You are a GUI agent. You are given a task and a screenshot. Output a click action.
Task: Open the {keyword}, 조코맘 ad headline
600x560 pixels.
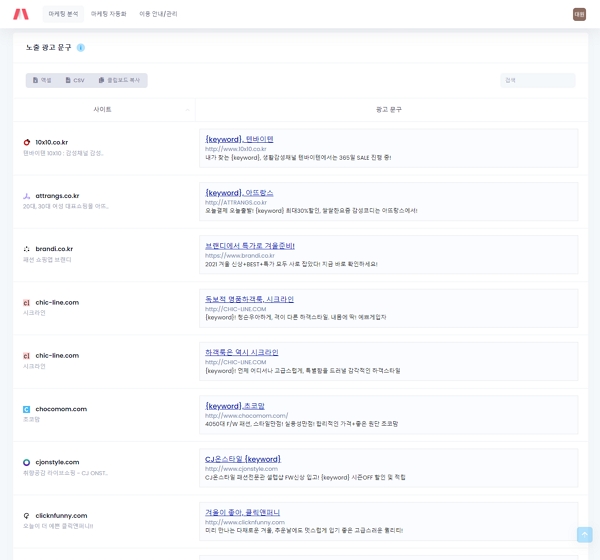click(235, 406)
